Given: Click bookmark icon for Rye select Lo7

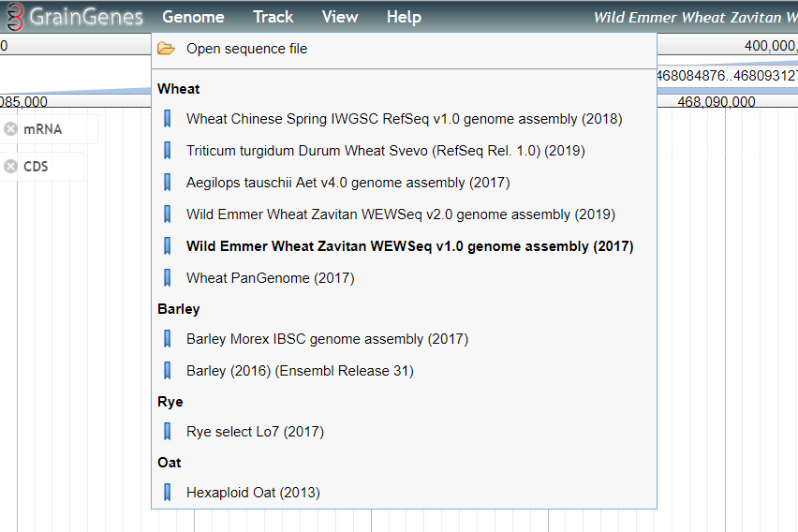Looking at the screenshot, I should [x=167, y=432].
